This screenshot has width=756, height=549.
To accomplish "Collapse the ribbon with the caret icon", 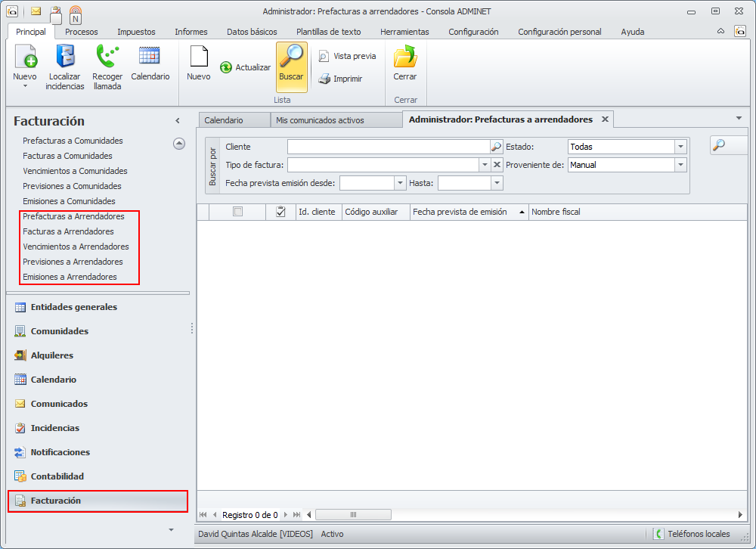I will point(720,31).
